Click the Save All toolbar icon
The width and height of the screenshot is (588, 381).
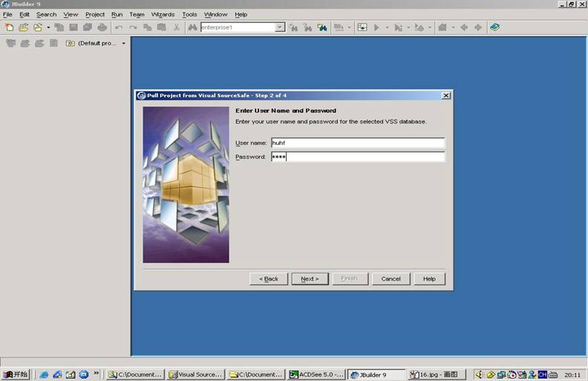coord(88,27)
